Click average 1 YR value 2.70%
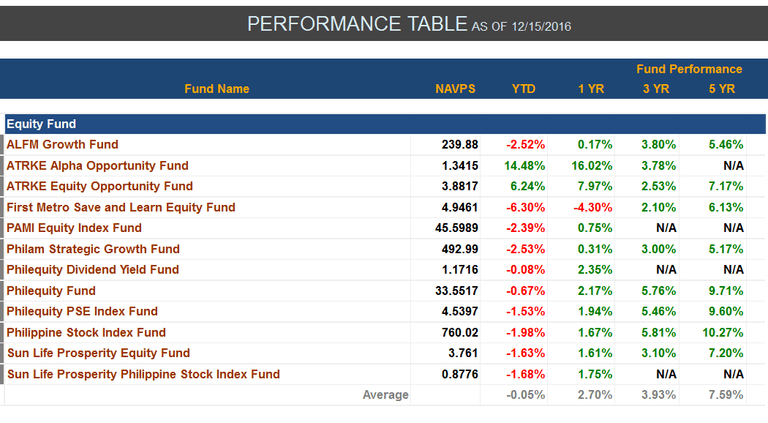768x423 pixels. pyautogui.click(x=595, y=395)
